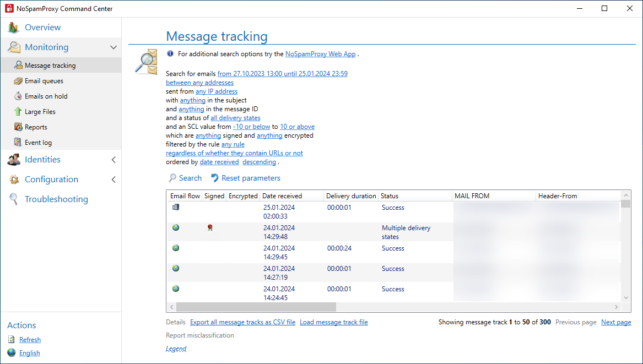Change the date range search parameter

283,74
